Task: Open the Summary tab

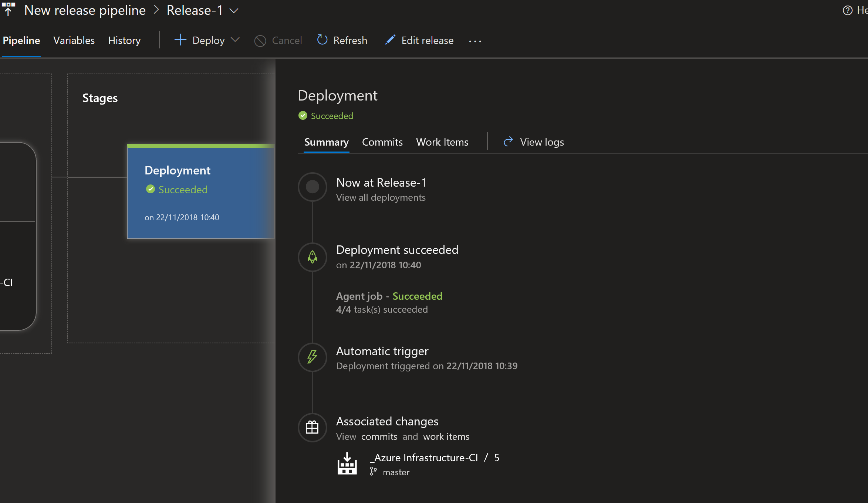Action: pos(326,142)
